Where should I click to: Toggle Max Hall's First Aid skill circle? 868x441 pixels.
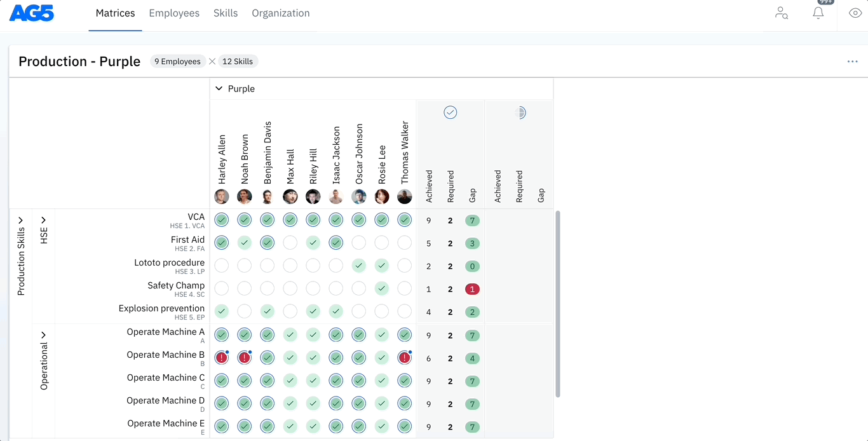pos(290,243)
